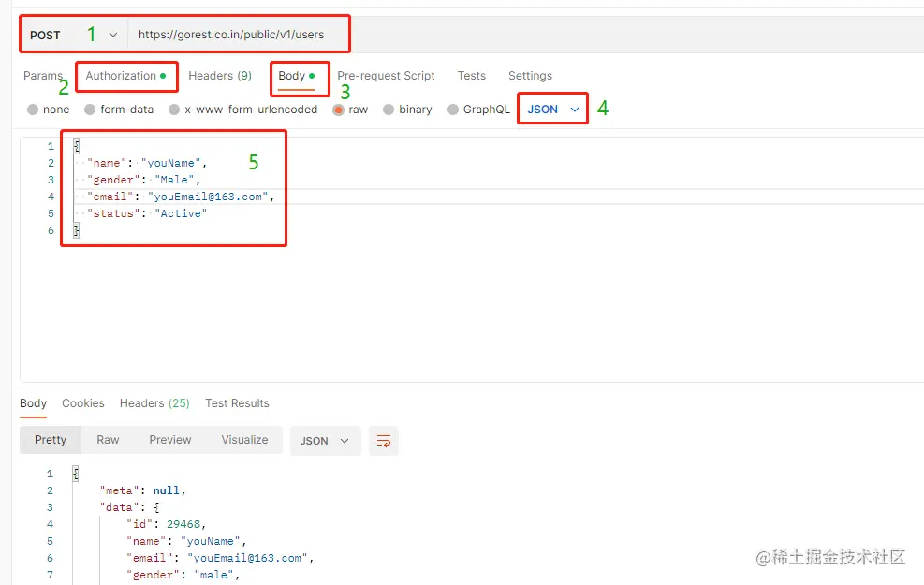Screen dimensions: 924x585
Task: Open the Params tab
Action: pos(42,76)
